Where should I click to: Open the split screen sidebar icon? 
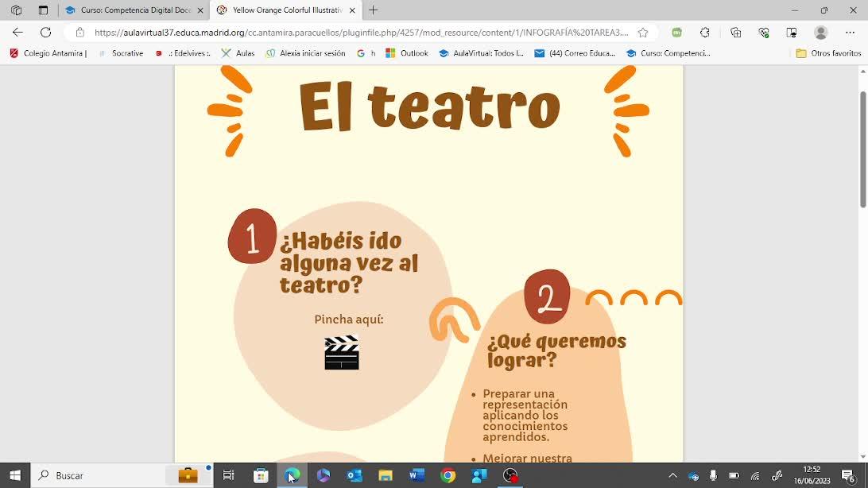coord(792,33)
